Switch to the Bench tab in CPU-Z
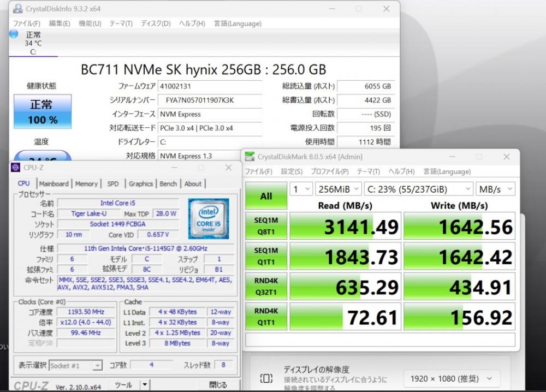 pos(168,183)
